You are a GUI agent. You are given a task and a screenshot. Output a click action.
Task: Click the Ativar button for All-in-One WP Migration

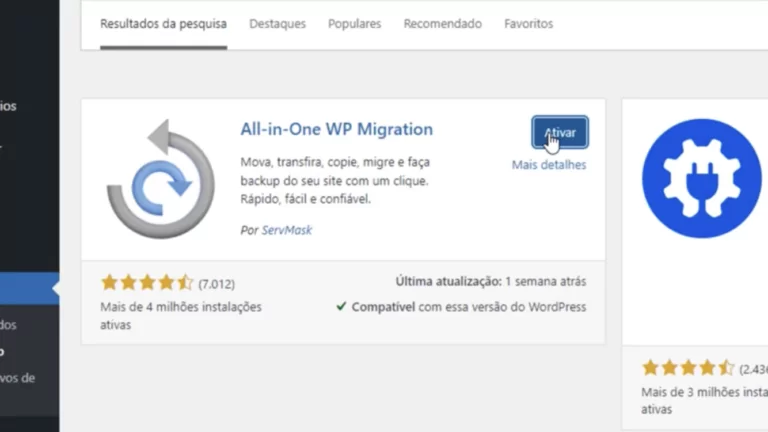click(x=560, y=132)
